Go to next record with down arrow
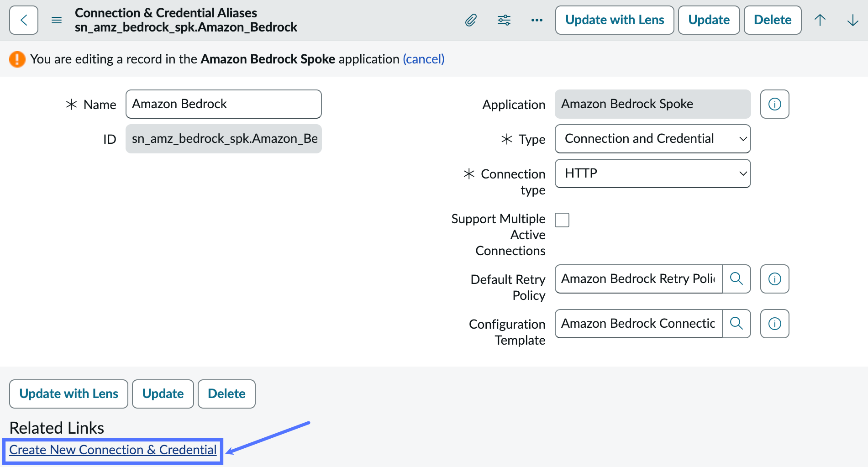This screenshot has height=467, width=868. pos(853,20)
